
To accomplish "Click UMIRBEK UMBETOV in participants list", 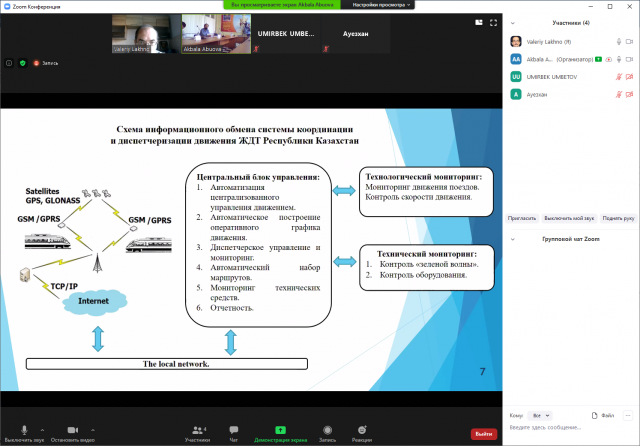I will click(x=571, y=77).
